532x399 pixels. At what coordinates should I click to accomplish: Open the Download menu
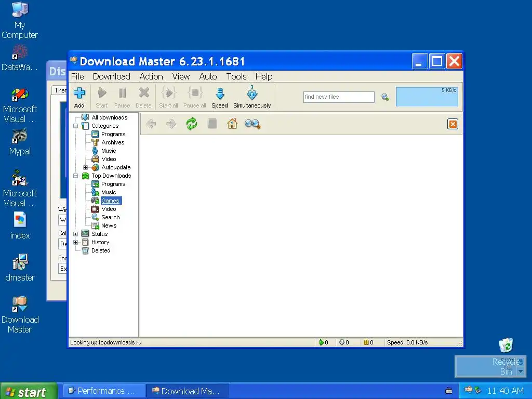pos(112,77)
